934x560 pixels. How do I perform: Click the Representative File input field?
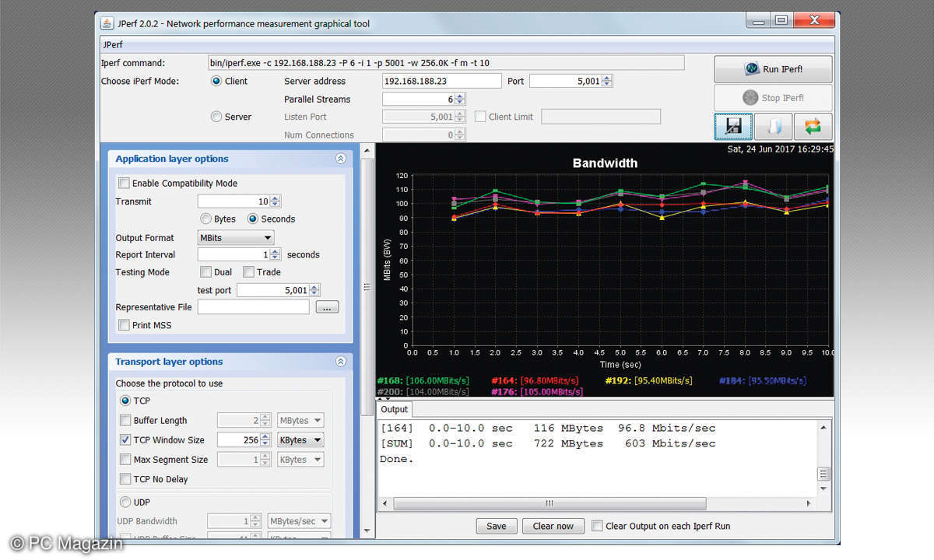(254, 307)
